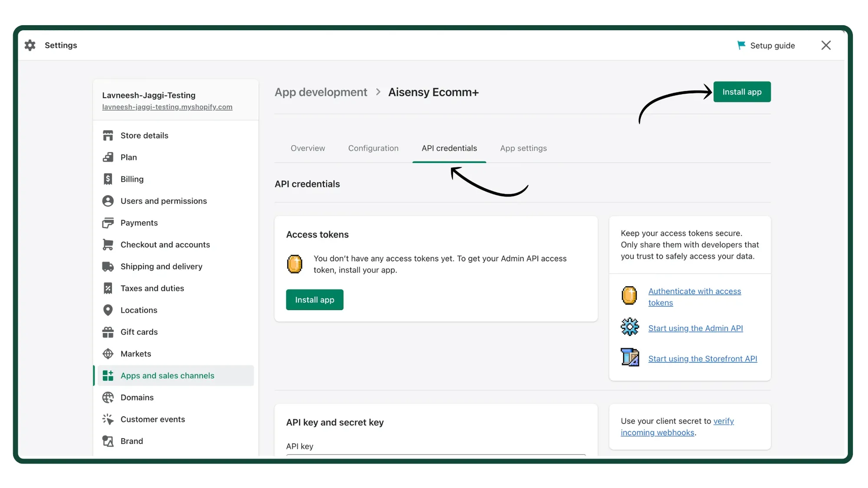This screenshot has height=488, width=868.
Task: Switch to the Configuration tab
Action: (x=373, y=148)
